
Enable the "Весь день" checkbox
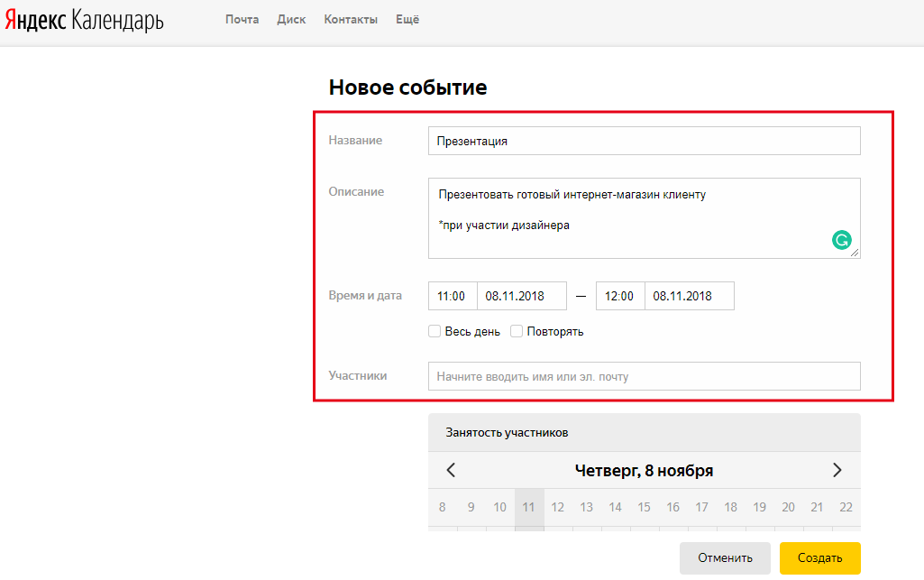pos(435,331)
